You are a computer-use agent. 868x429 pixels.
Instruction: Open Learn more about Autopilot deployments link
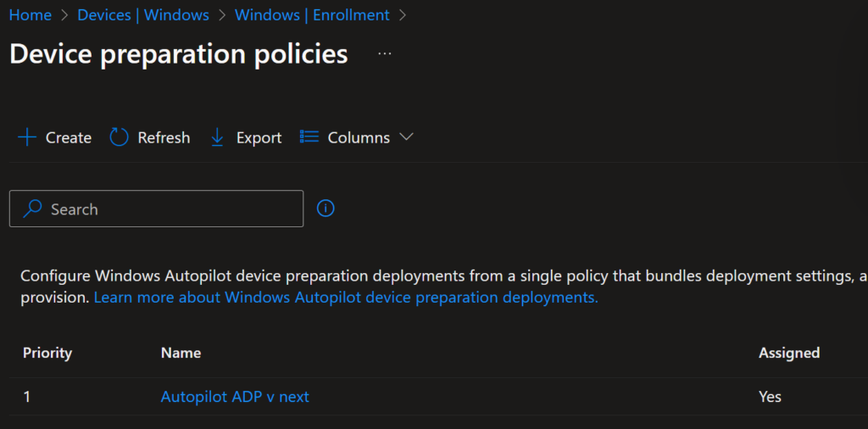tap(346, 298)
